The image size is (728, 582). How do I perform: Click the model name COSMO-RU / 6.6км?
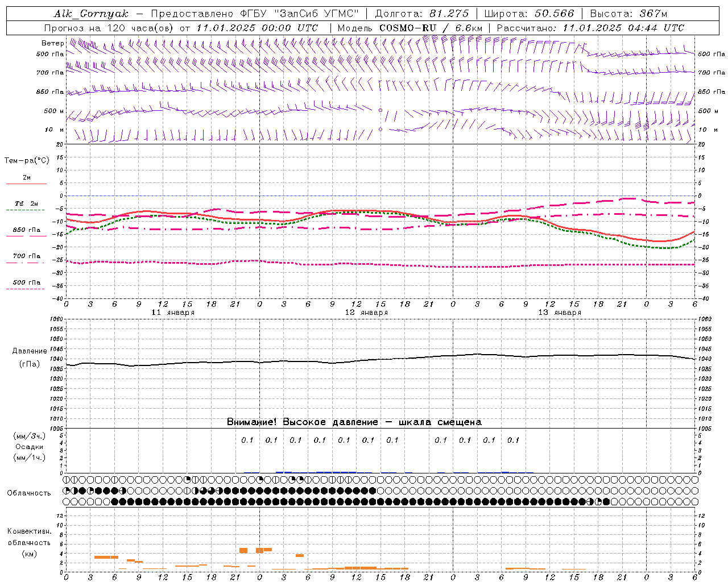tap(431, 28)
